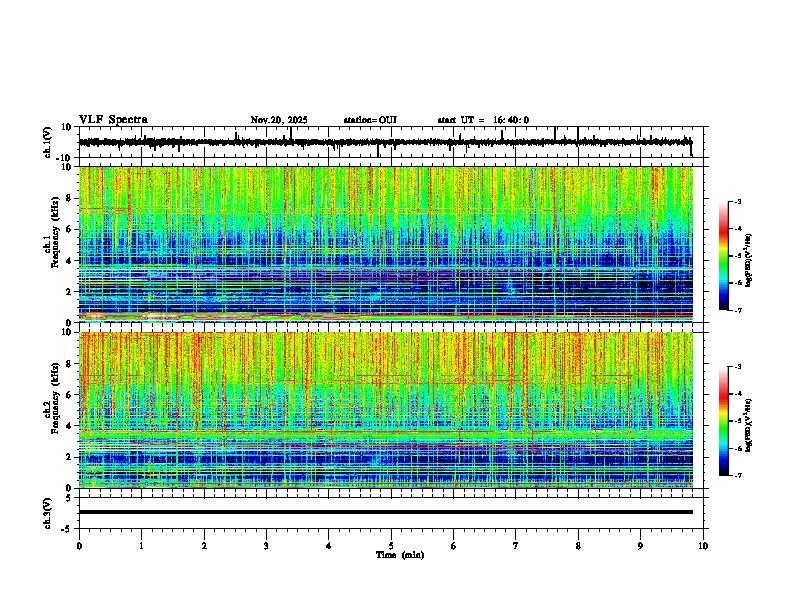This screenshot has height=612, width=792.
Task: Click the "-7" label on ch.1 color bar
Action: pyautogui.click(x=738, y=310)
